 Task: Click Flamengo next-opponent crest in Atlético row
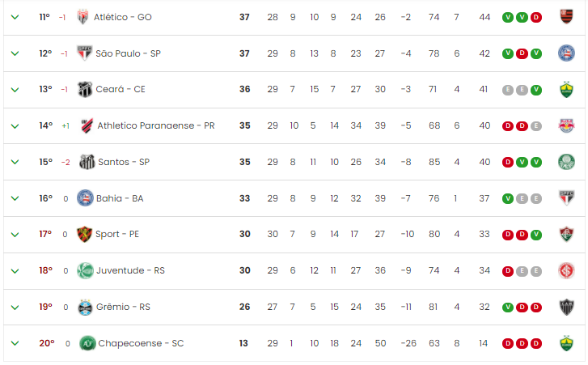click(x=566, y=17)
